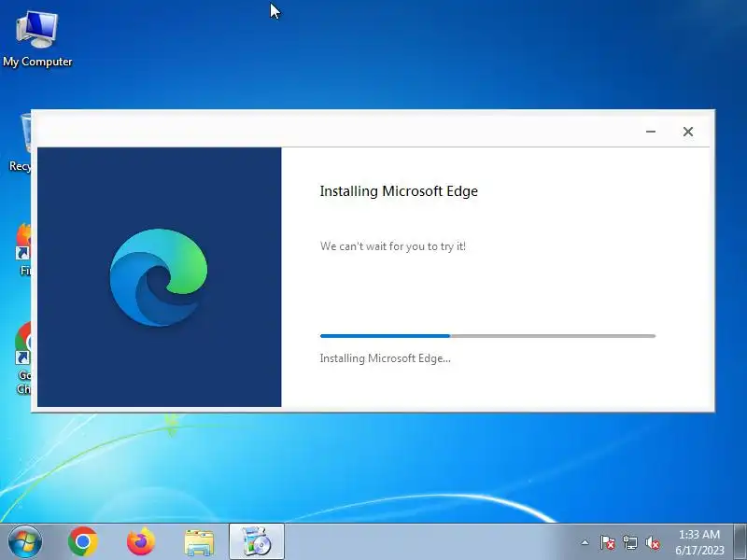Select the Google Chrome desktop shortcut
Image resolution: width=747 pixels, height=560 pixels.
pos(23,358)
